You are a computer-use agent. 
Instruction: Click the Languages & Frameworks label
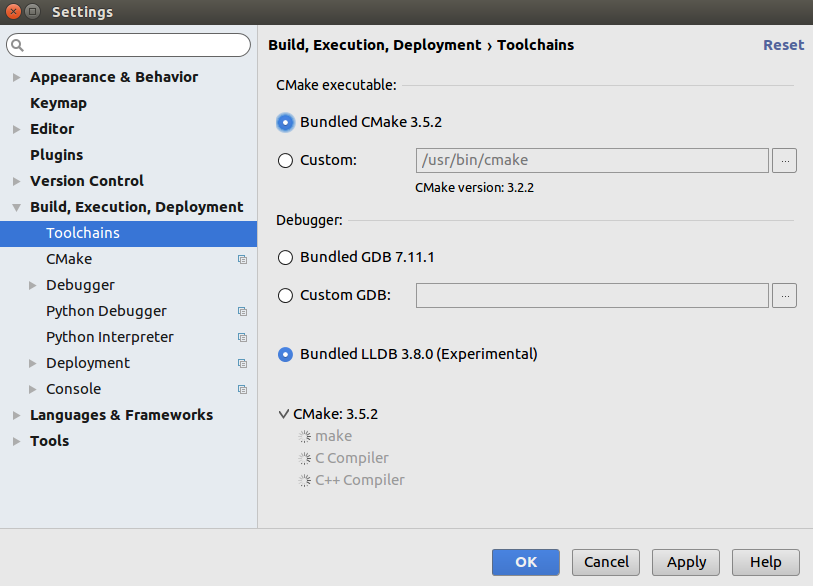click(x=121, y=415)
